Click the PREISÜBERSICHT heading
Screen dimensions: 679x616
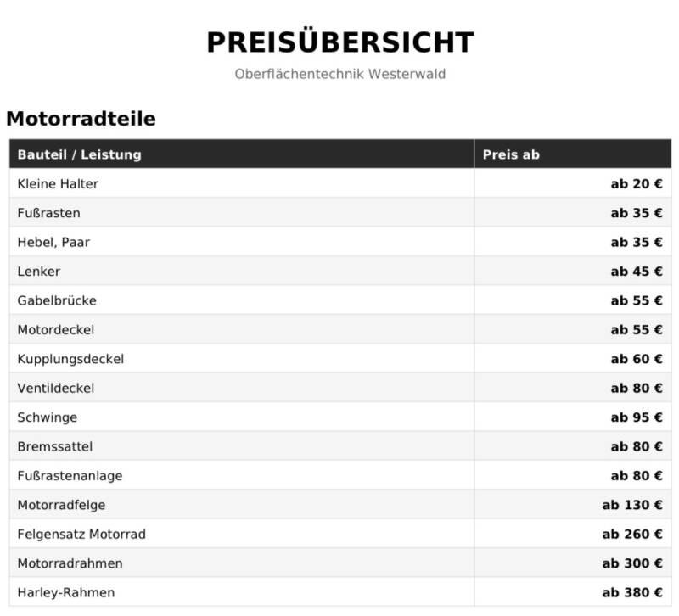pyautogui.click(x=340, y=42)
